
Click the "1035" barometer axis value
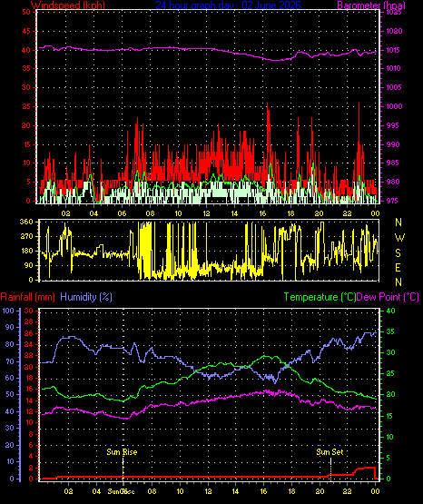(393, 13)
